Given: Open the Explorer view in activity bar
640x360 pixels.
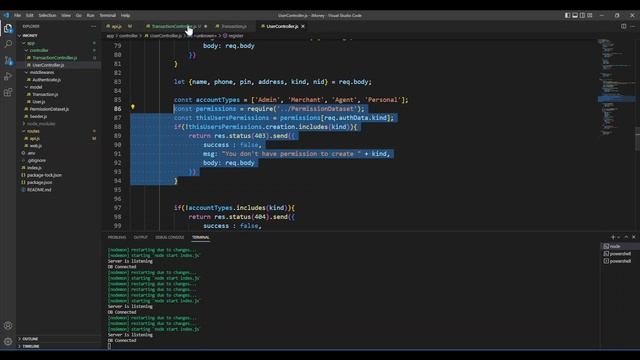Looking at the screenshot, I should coord(8,28).
